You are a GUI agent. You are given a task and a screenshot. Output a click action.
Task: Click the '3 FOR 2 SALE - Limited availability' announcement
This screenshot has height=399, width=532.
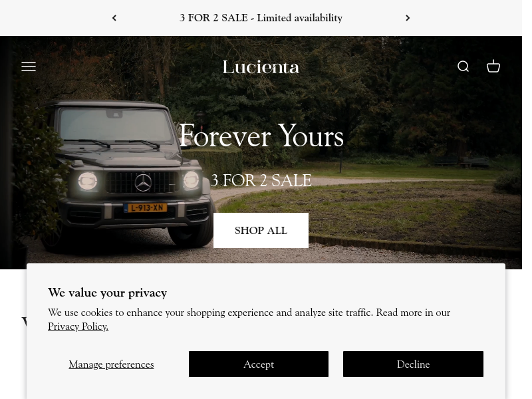coord(261,18)
